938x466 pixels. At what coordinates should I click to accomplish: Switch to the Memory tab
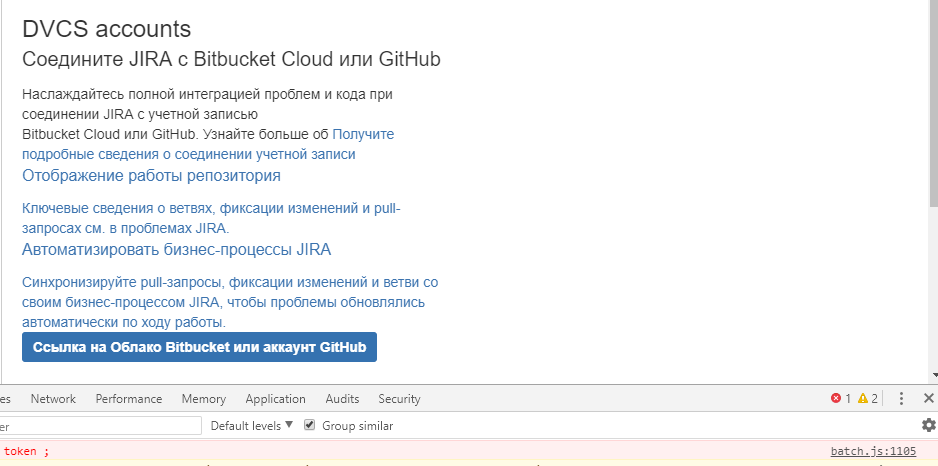click(203, 398)
